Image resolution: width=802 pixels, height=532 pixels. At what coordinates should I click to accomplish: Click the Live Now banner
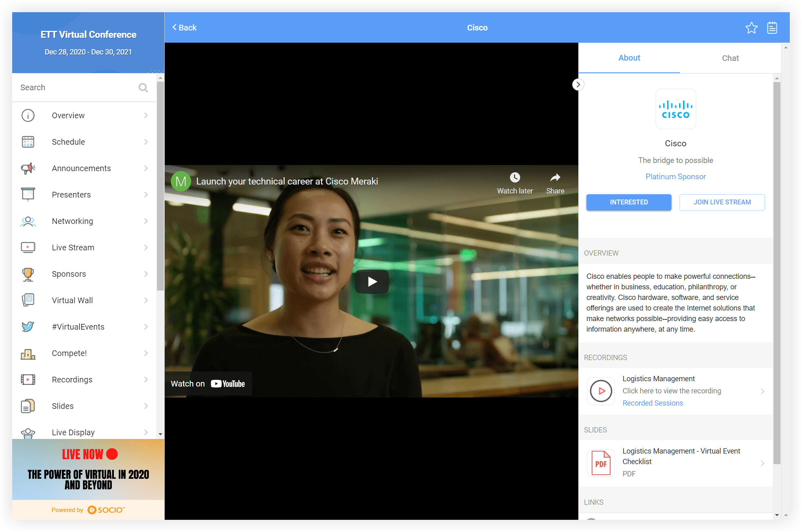pyautogui.click(x=88, y=469)
